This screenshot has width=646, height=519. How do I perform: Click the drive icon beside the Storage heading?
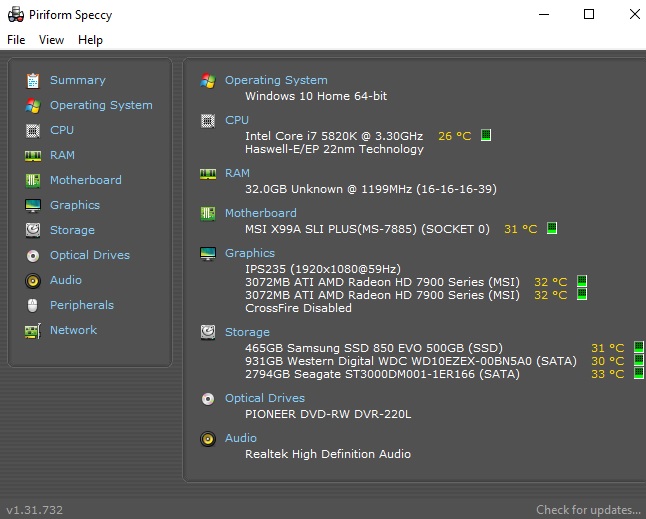[208, 332]
